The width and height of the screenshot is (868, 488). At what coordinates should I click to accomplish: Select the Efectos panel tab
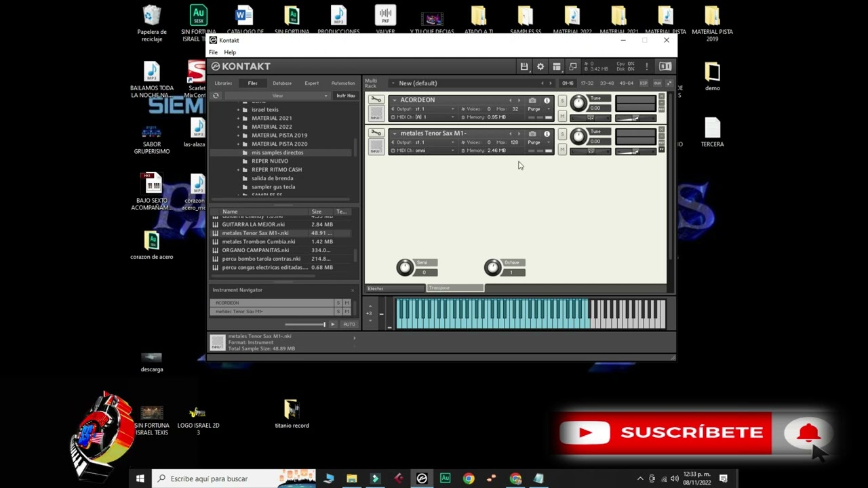pyautogui.click(x=395, y=289)
